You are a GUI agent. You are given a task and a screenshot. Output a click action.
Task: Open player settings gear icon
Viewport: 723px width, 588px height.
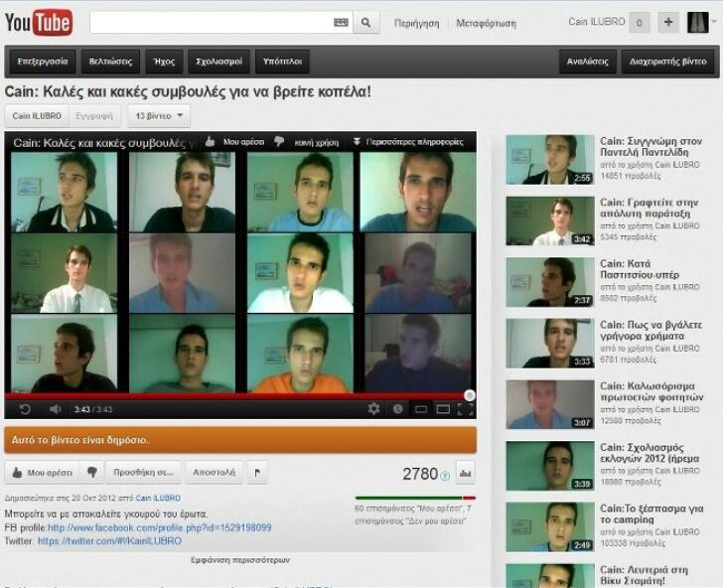(x=374, y=408)
